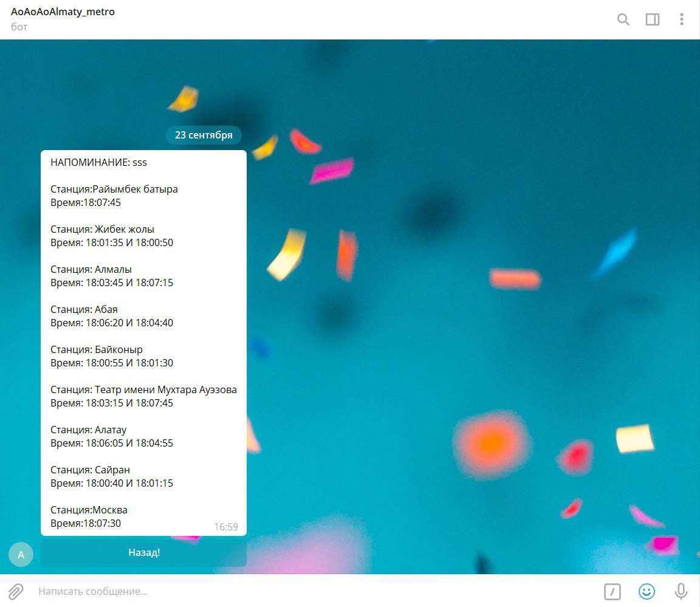This screenshot has width=700, height=607.
Task: Open the bot commands slash icon
Action: (x=612, y=592)
